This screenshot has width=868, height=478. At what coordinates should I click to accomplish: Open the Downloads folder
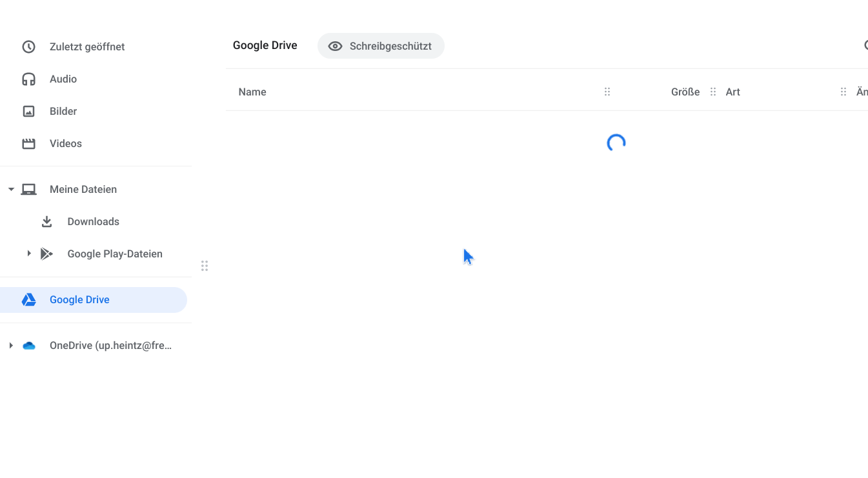(x=94, y=221)
